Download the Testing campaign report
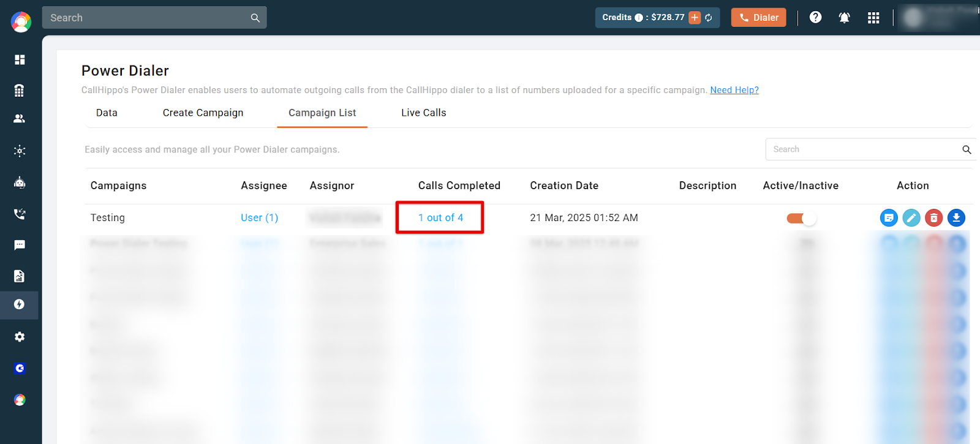Screen dimensions: 980x444 point(956,217)
